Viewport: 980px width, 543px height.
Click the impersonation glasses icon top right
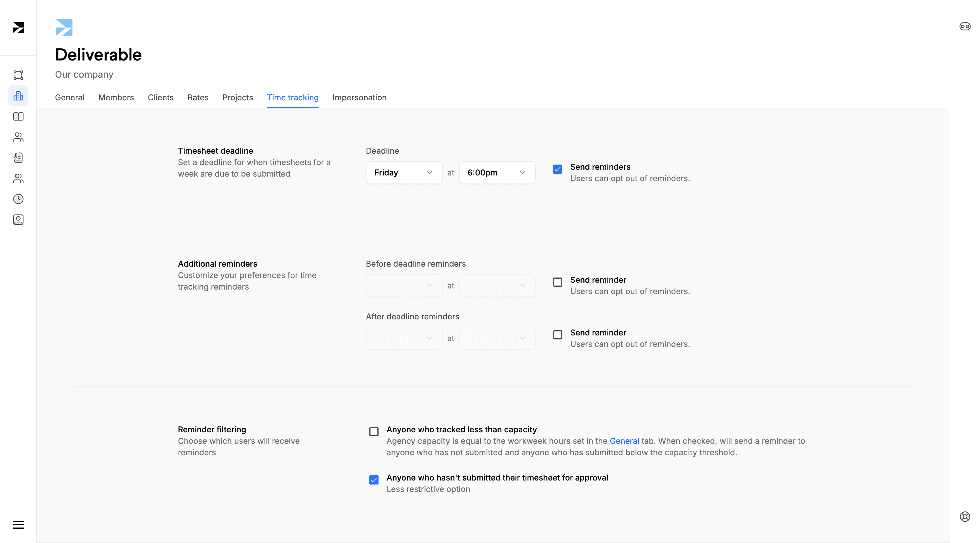point(965,27)
